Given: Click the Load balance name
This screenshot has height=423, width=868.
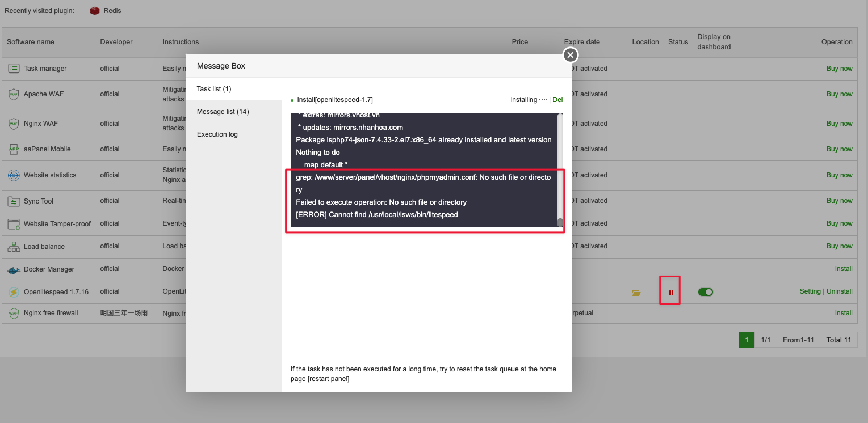Looking at the screenshot, I should [44, 247].
